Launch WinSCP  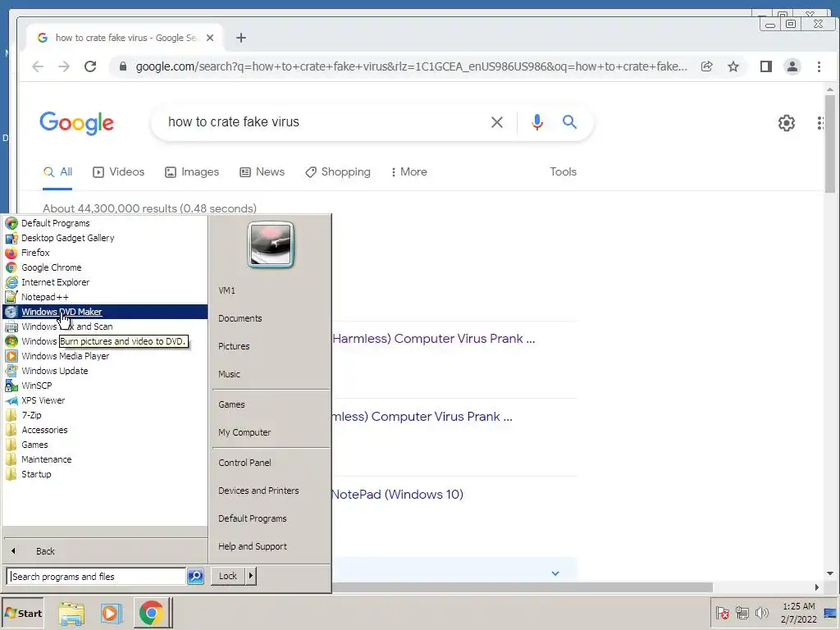click(36, 386)
